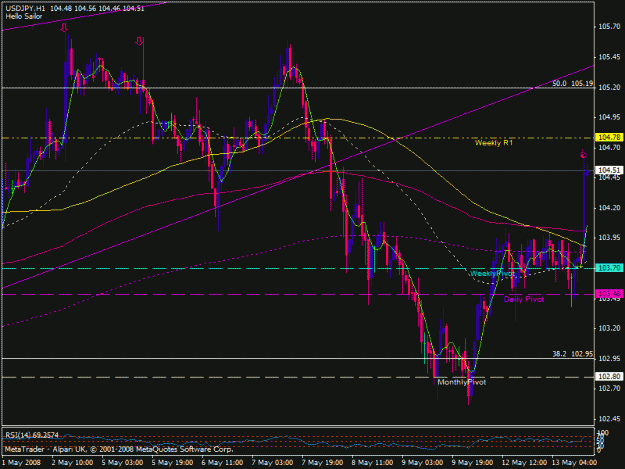The image size is (625, 469).
Task: Select the 'Weekly R1' line label
Action: pyautogui.click(x=494, y=143)
